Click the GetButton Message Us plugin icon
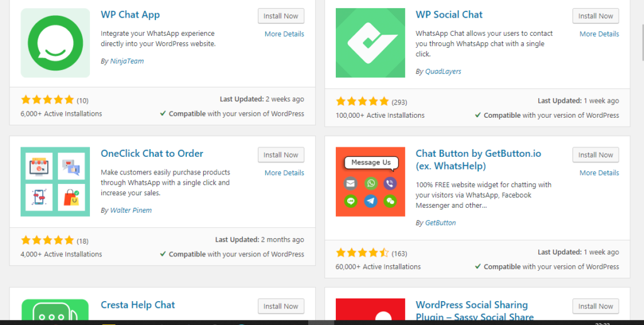The image size is (644, 325). click(x=370, y=181)
